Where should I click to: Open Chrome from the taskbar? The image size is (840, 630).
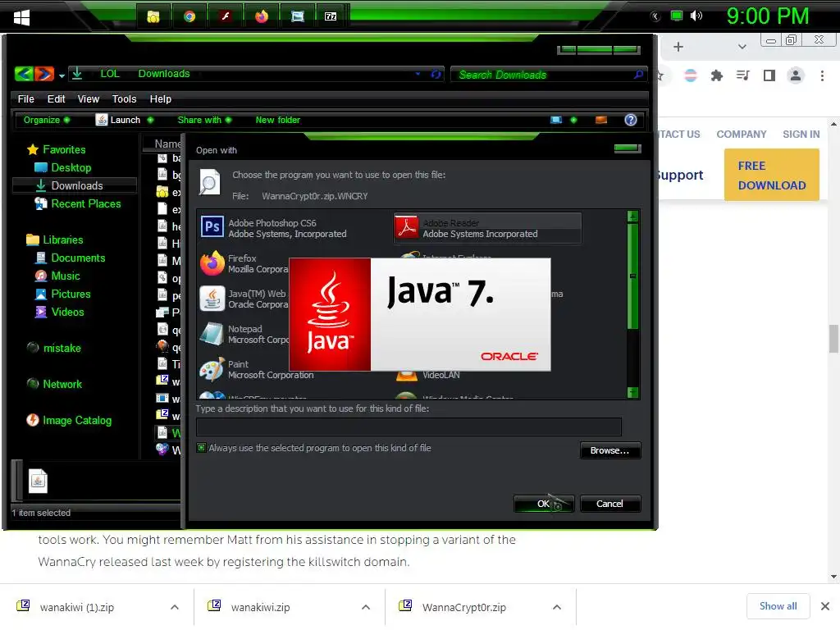189,16
